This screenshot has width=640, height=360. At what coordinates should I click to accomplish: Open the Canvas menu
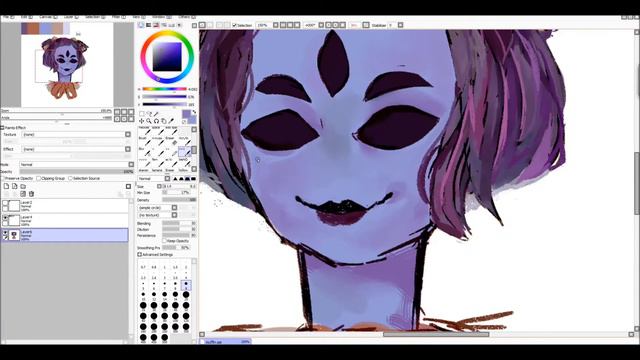[48, 17]
